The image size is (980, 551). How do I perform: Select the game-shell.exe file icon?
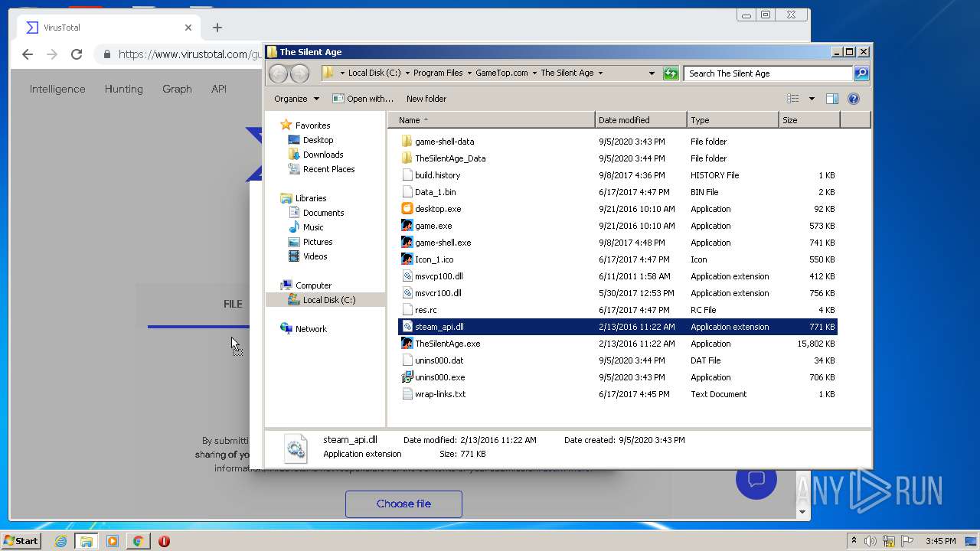pyautogui.click(x=407, y=243)
